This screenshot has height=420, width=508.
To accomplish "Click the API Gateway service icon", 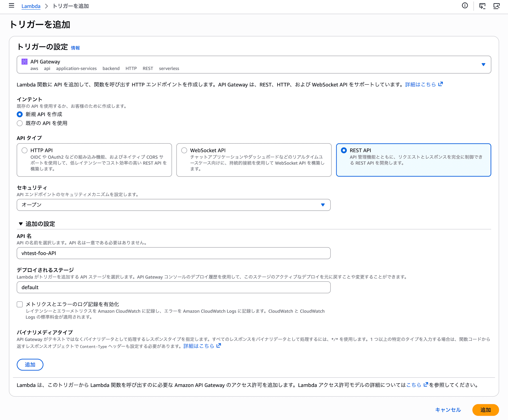I will [x=24, y=61].
